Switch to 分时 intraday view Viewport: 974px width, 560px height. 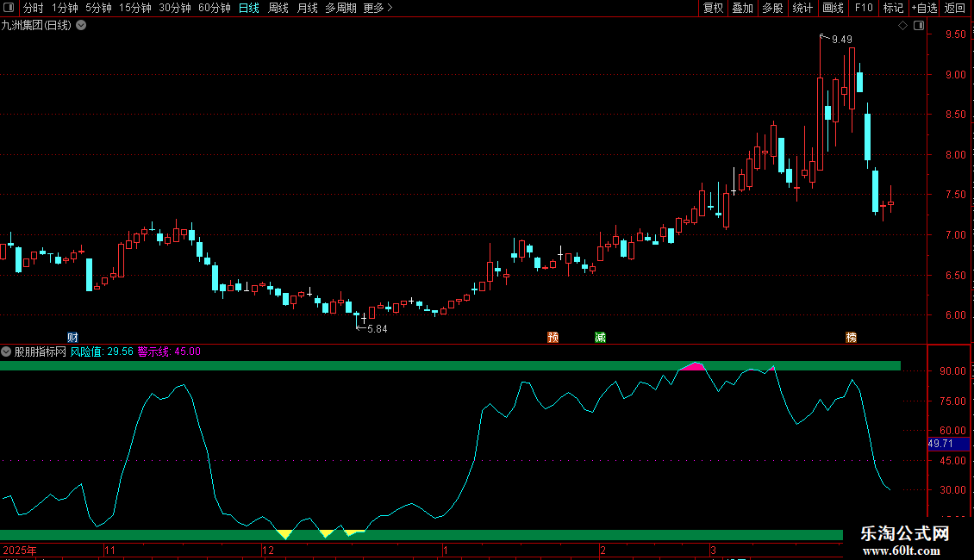coord(34,8)
